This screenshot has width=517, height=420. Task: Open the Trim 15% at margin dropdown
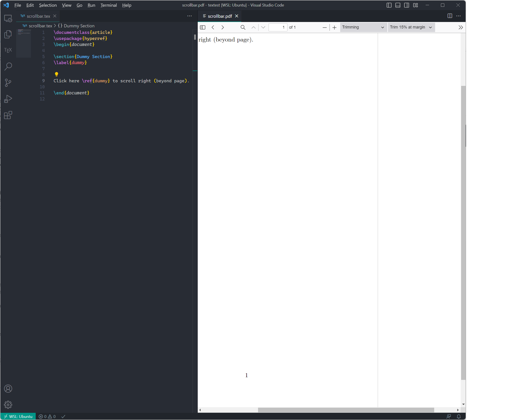click(x=411, y=27)
